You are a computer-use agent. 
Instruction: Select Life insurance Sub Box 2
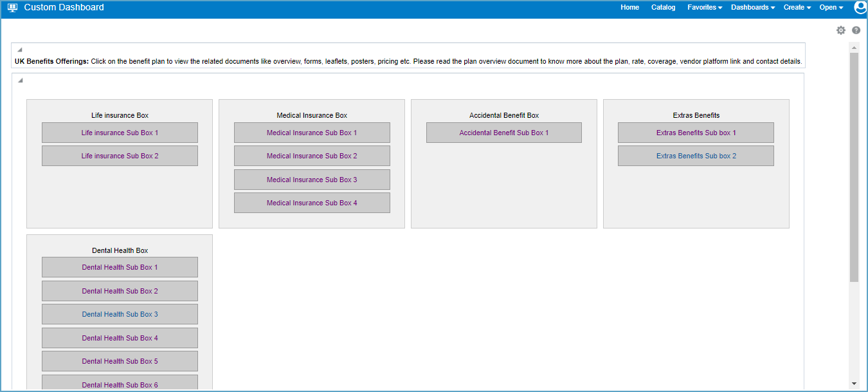120,155
